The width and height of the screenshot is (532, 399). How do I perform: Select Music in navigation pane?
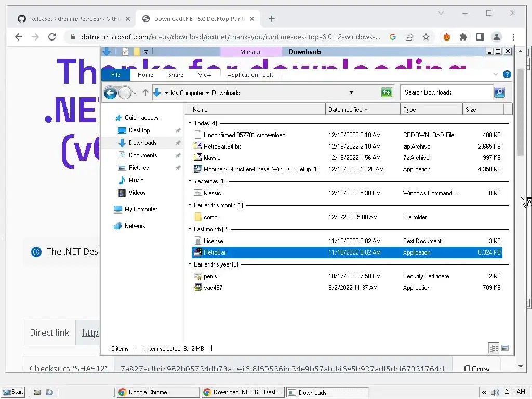[x=136, y=180]
